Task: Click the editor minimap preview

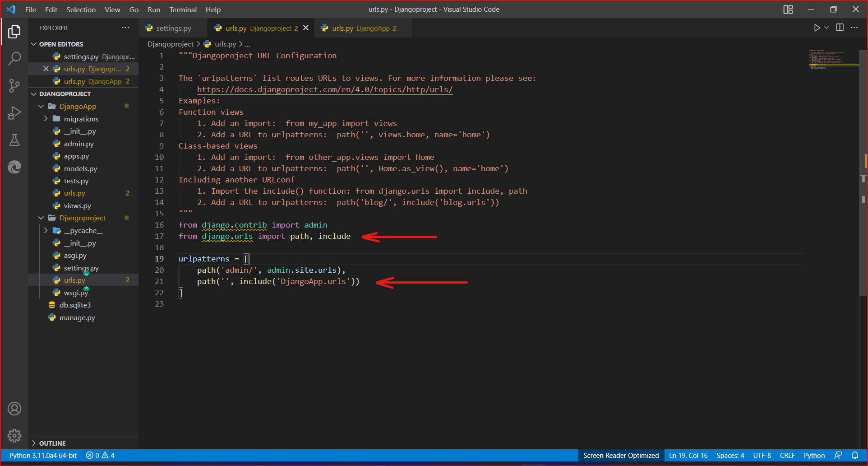Action: pos(833,60)
